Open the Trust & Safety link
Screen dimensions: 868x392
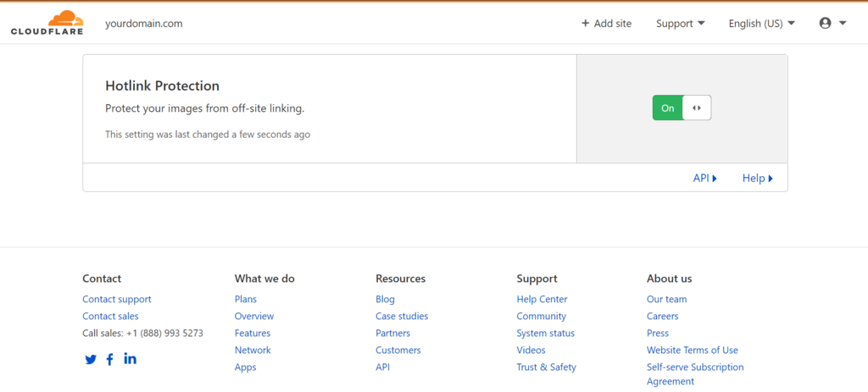[546, 367]
